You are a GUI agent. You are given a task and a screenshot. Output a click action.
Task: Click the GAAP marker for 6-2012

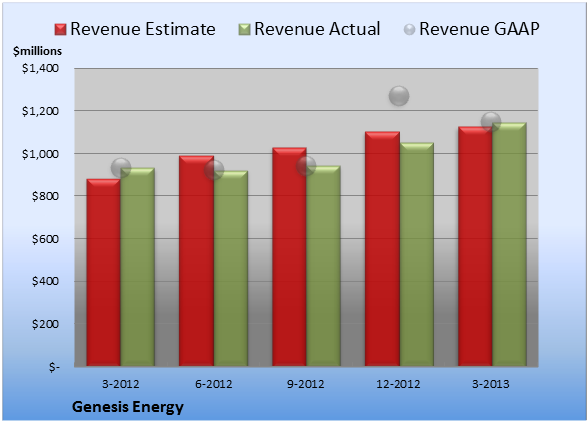coord(214,170)
